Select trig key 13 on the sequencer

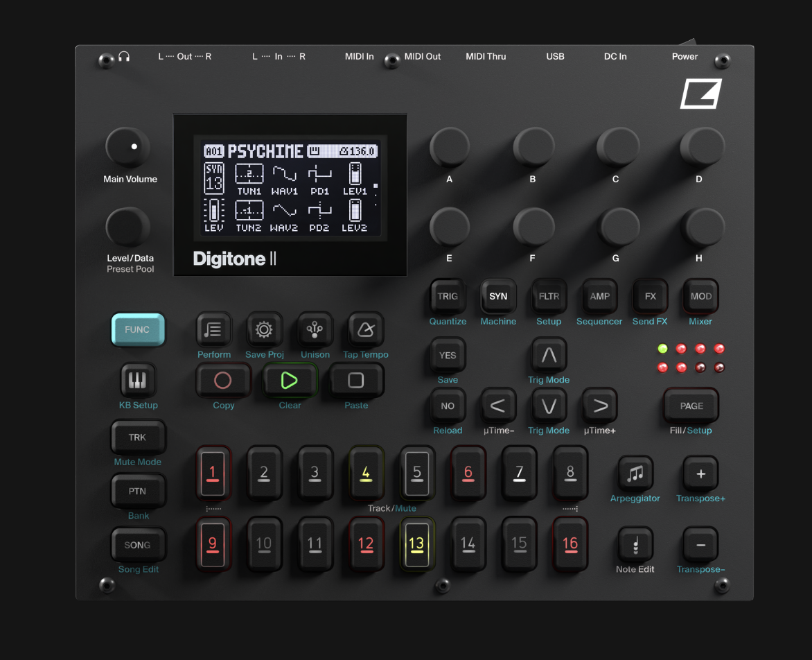pos(417,544)
